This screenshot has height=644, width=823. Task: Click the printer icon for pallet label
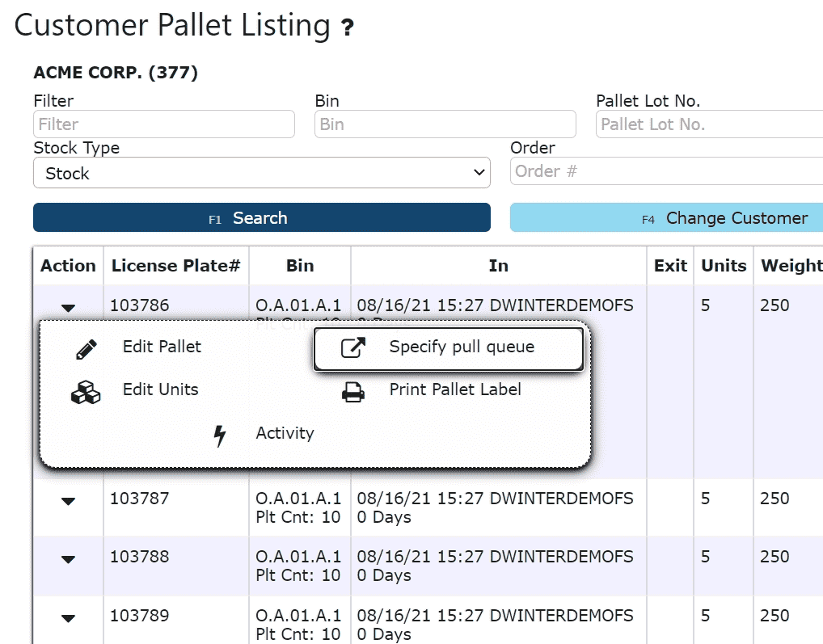[x=353, y=392]
